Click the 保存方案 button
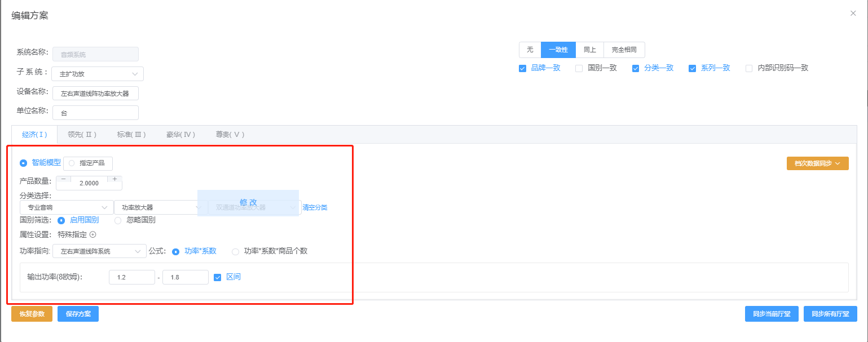 click(78, 314)
